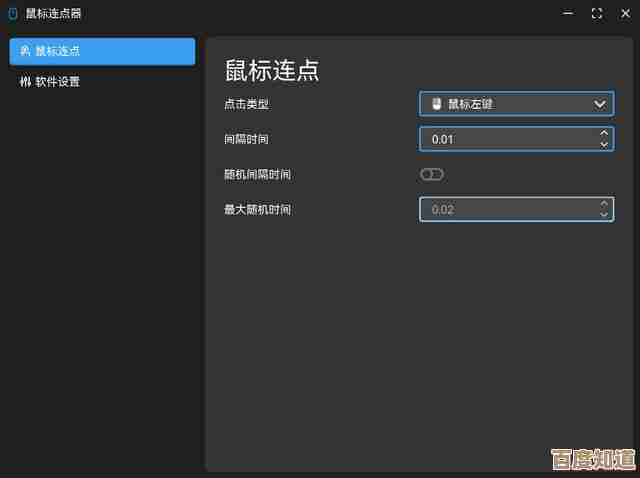This screenshot has width=640, height=478.
Task: Click the mouse app icon in title bar
Action: tap(11, 13)
